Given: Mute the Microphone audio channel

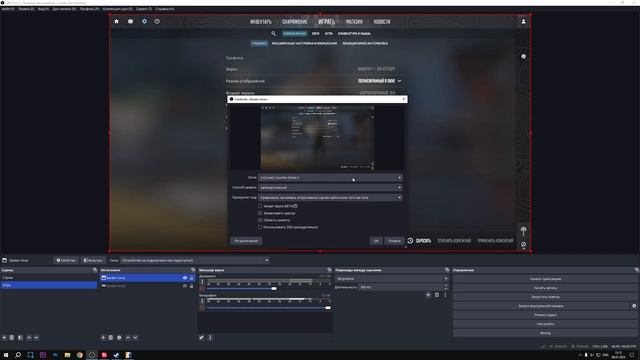Looking at the screenshot, I should pyautogui.click(x=202, y=308).
